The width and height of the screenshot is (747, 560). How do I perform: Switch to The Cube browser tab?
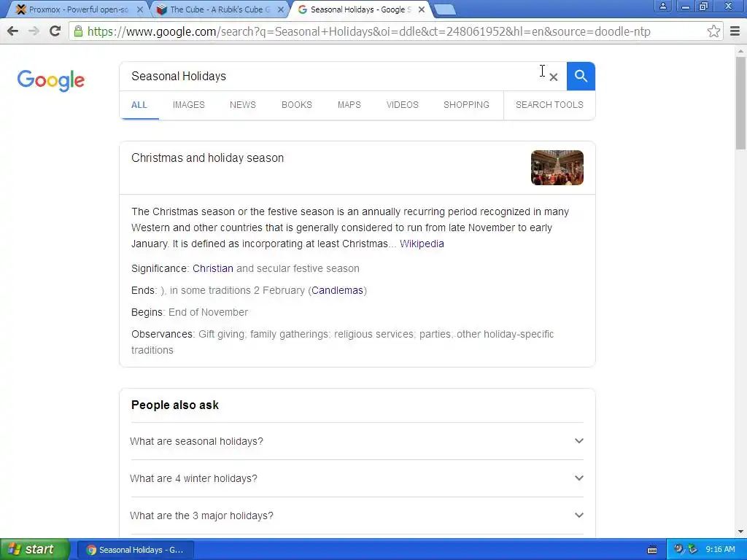tap(216, 9)
